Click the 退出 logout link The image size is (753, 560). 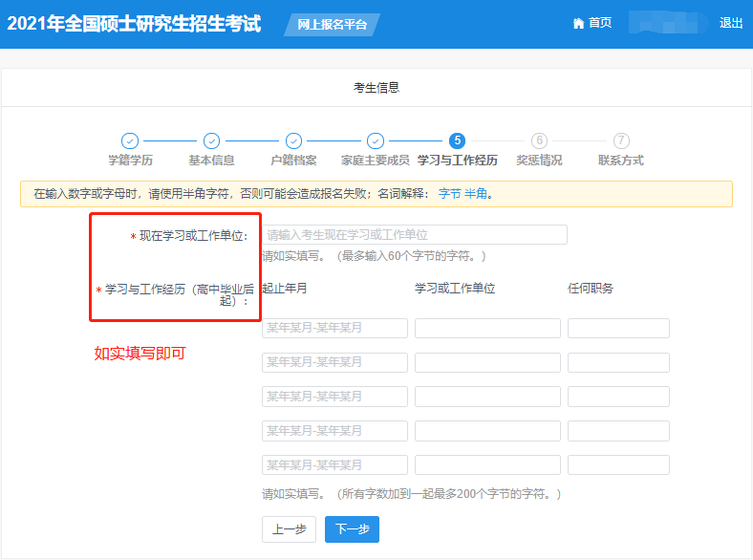pos(731,24)
